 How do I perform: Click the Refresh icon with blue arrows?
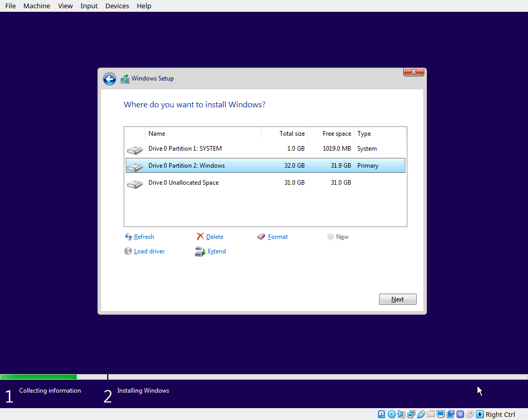pos(128,237)
